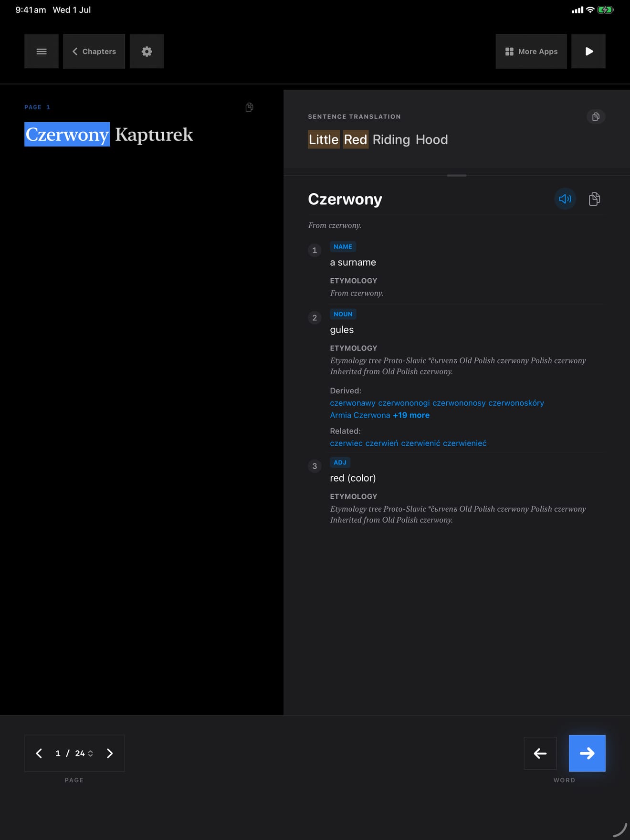
Task: Copy page text with the Page 1 copy icon
Action: [x=249, y=107]
